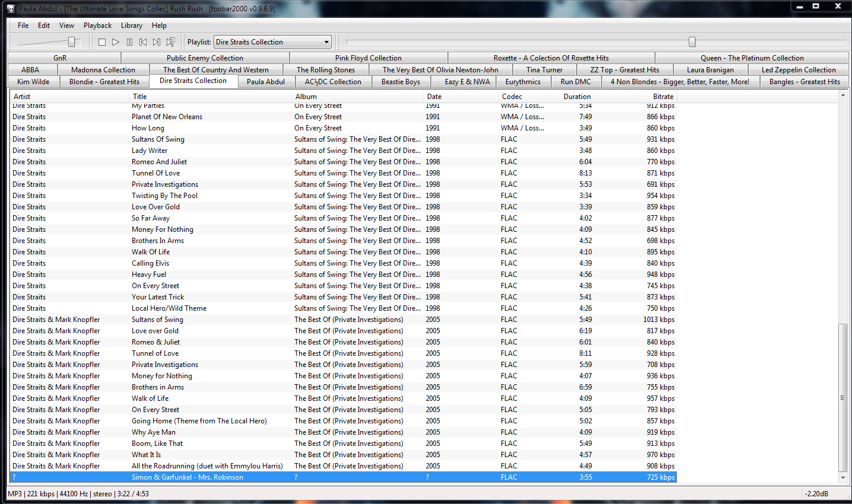Select the track Twisting By The Pool
This screenshot has height=504, width=852.
coord(344,196)
